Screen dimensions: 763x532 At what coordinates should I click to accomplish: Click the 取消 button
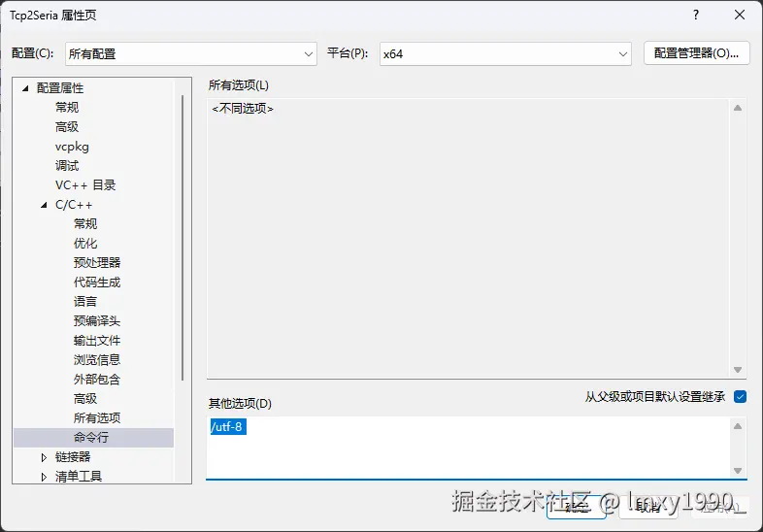coord(648,507)
